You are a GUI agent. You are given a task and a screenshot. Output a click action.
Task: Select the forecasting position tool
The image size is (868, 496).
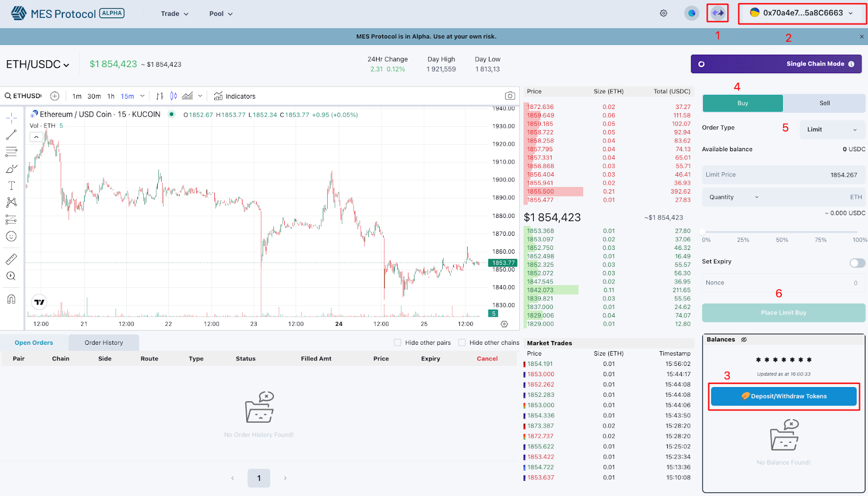(11, 220)
